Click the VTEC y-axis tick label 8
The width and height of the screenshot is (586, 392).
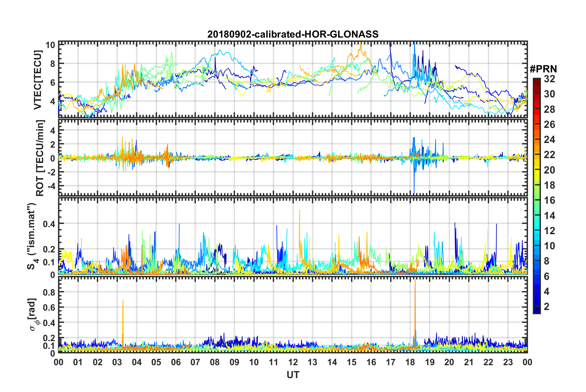point(52,64)
